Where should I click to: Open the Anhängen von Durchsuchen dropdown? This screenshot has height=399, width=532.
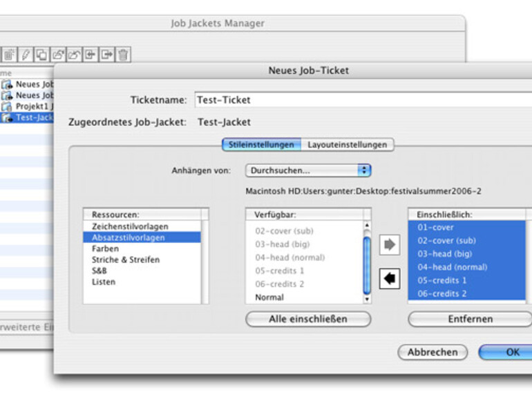coord(308,171)
